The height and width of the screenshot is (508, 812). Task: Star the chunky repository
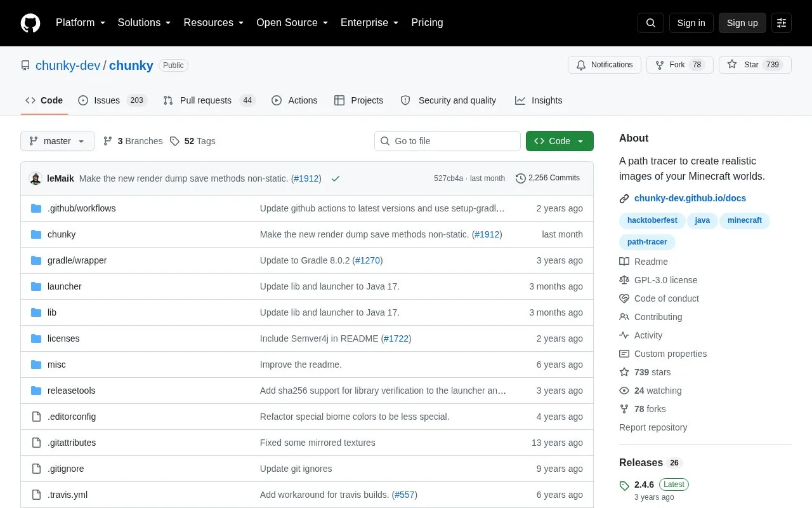(755, 65)
